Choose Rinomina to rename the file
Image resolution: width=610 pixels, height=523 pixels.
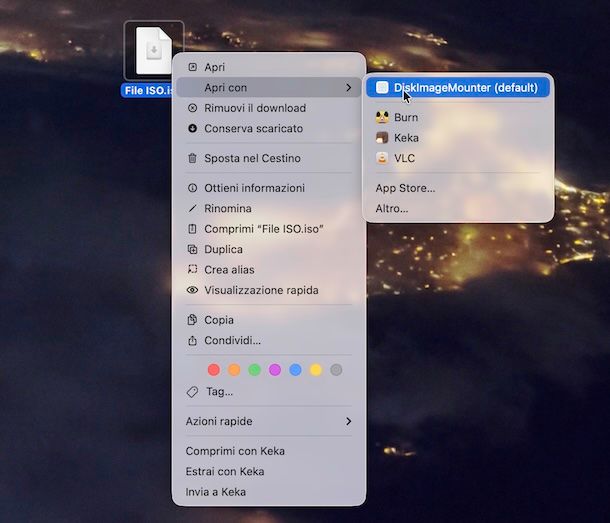tap(269, 208)
